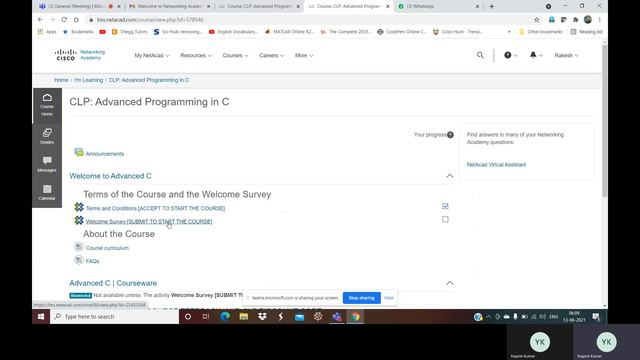Open the Other bookmarks folder
Viewport: 640px width, 360px height.
pos(540,31)
